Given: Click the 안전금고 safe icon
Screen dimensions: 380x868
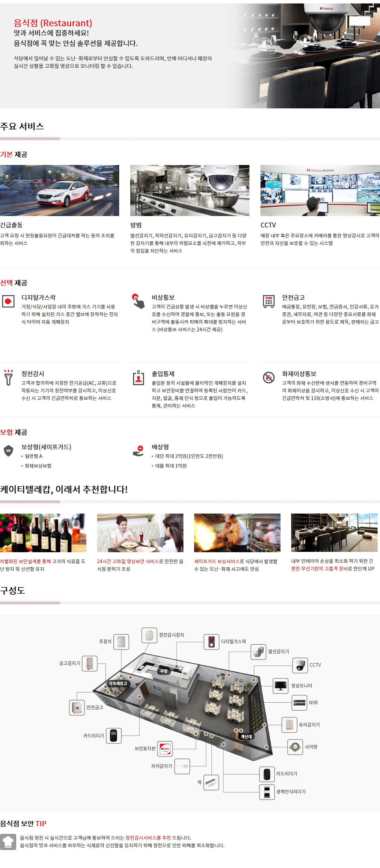Looking at the screenshot, I should click(268, 301).
